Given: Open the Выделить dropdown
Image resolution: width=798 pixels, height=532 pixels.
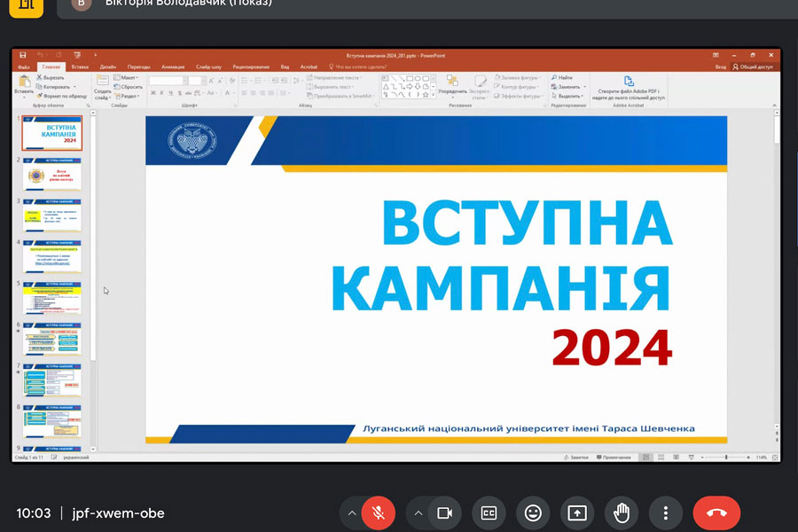Looking at the screenshot, I should pos(567,96).
